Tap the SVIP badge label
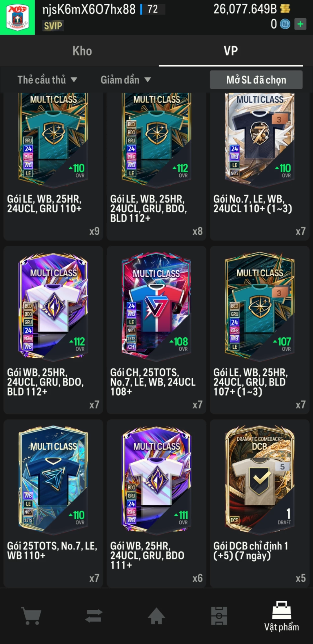Viewport: 313px width, 644px height. point(53,26)
